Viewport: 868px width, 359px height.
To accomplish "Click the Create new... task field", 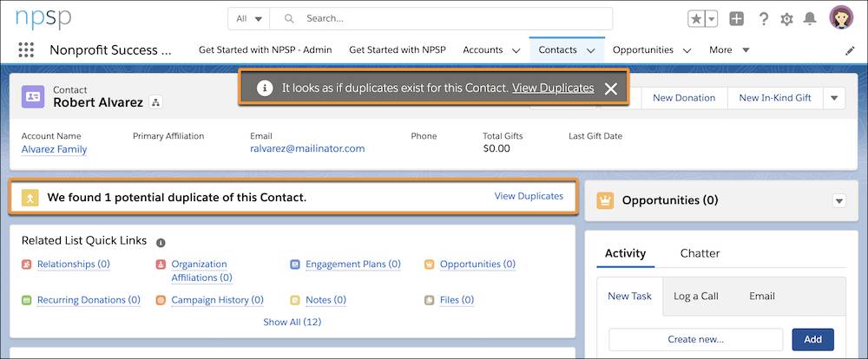I will [x=696, y=340].
